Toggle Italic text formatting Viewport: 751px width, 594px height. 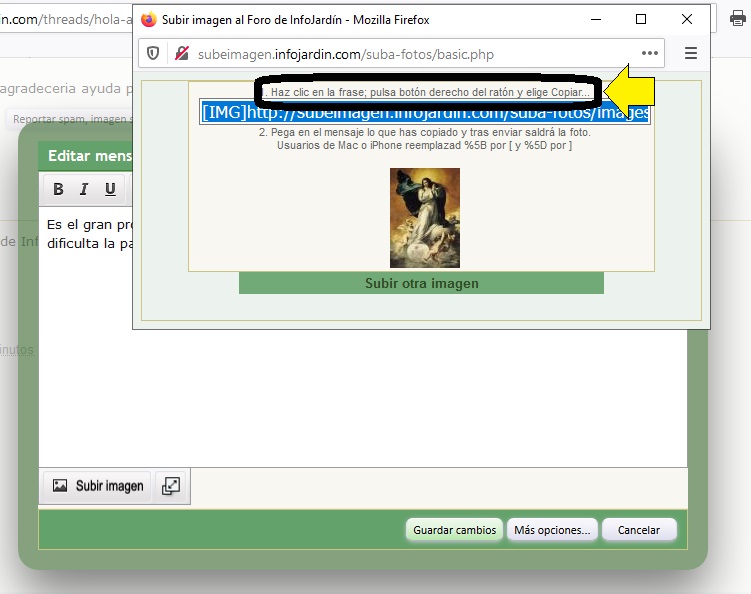(84, 189)
